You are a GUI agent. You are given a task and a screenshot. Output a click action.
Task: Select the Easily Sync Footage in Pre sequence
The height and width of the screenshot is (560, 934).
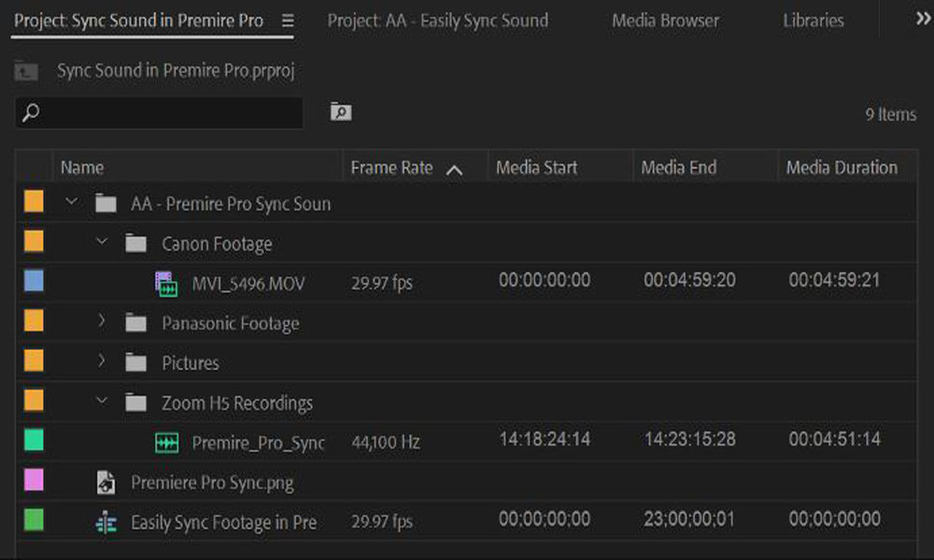pos(224,523)
